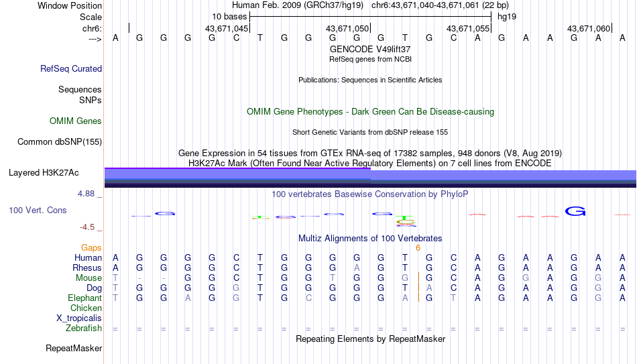The image size is (637, 364).
Task: Click Multiz Alignments of 100 Vertebrates title
Action: pos(370,239)
